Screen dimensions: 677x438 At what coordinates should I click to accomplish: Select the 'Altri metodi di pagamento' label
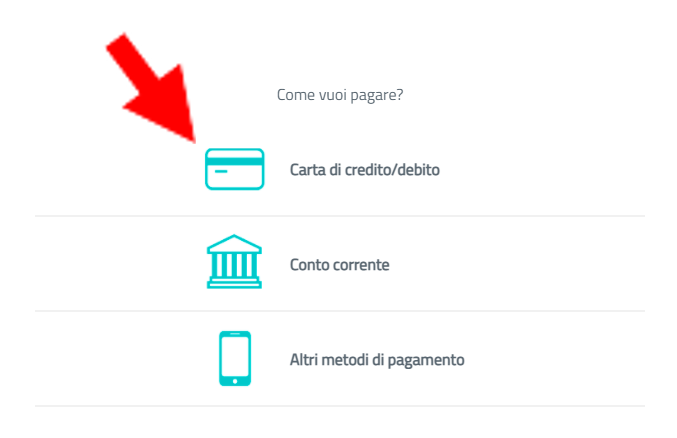tap(377, 360)
